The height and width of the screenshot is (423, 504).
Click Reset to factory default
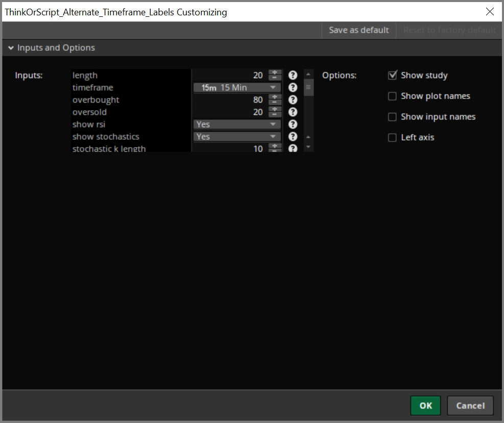[449, 30]
